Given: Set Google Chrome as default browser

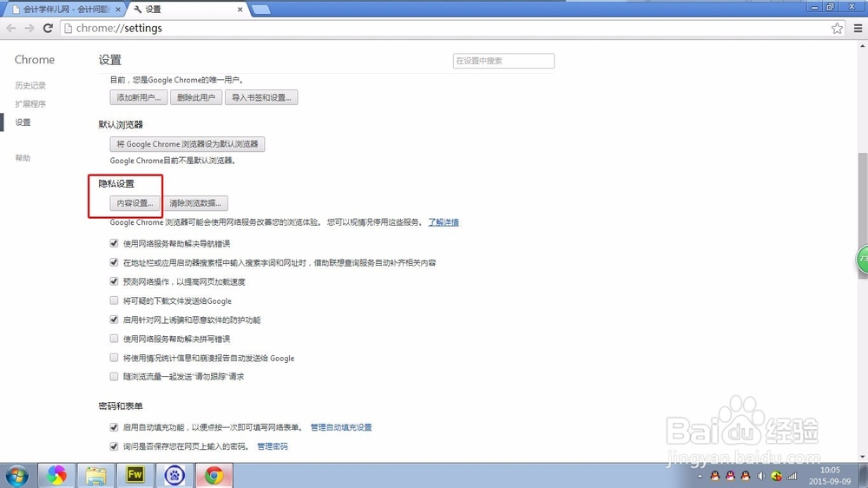Looking at the screenshot, I should [x=187, y=144].
